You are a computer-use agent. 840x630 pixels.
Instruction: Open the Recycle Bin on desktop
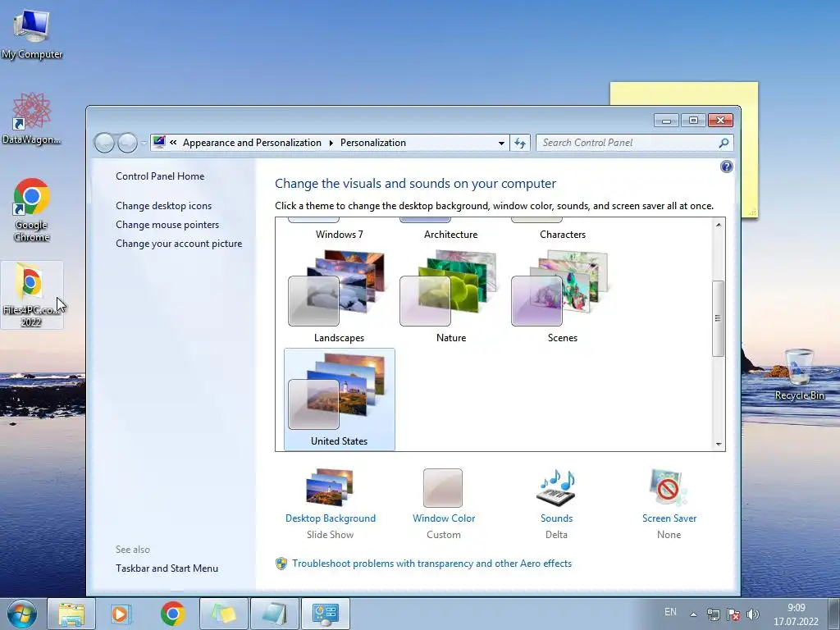click(799, 374)
